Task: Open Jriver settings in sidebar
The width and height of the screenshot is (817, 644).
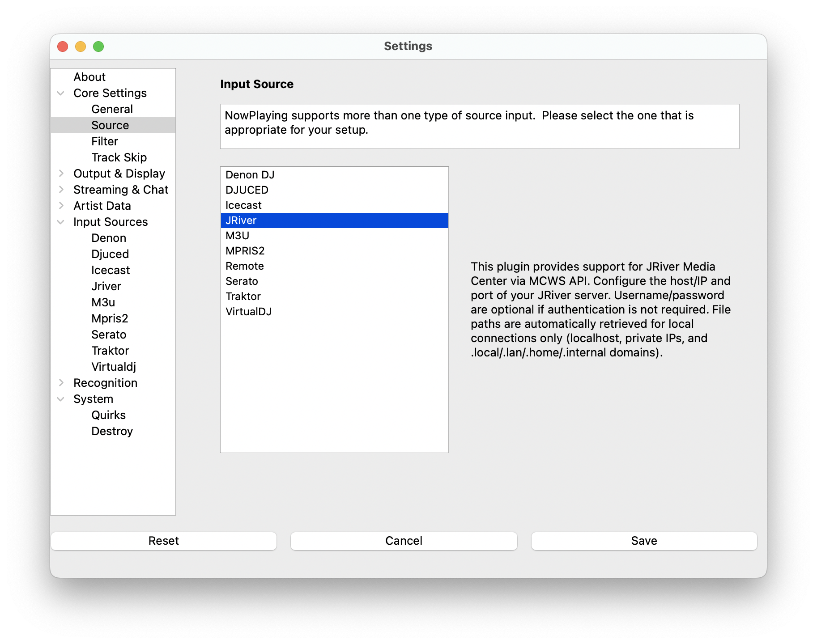Action: pyautogui.click(x=106, y=286)
